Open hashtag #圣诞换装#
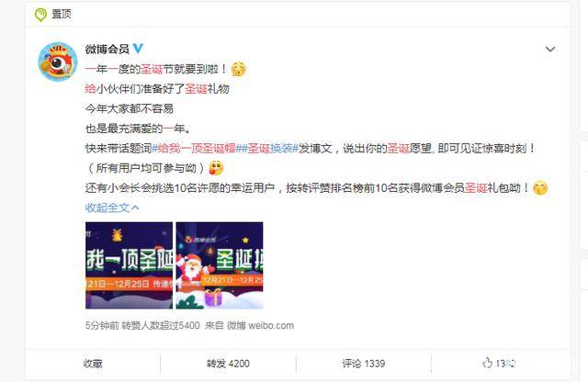 269,149
